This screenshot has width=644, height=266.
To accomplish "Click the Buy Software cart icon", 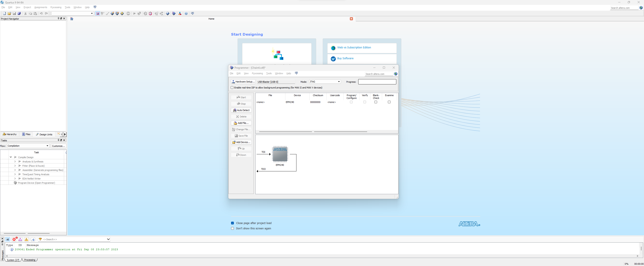I will pos(333,59).
